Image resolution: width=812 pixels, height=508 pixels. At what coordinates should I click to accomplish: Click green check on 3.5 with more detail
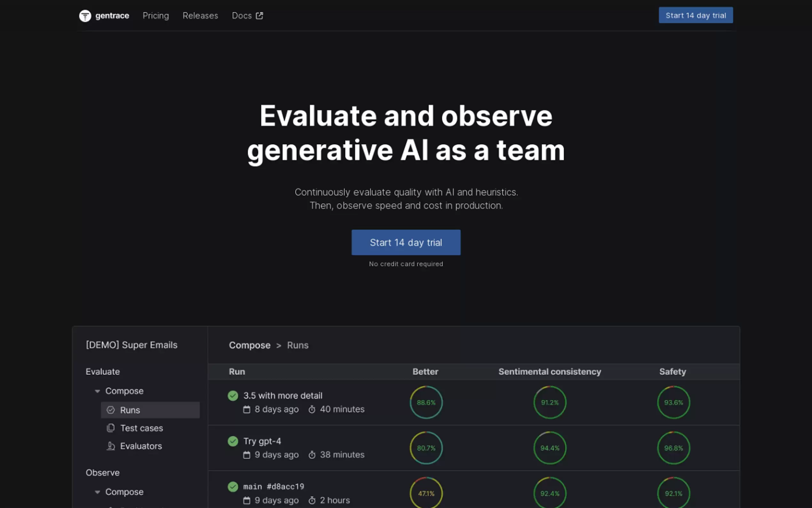coord(233,395)
